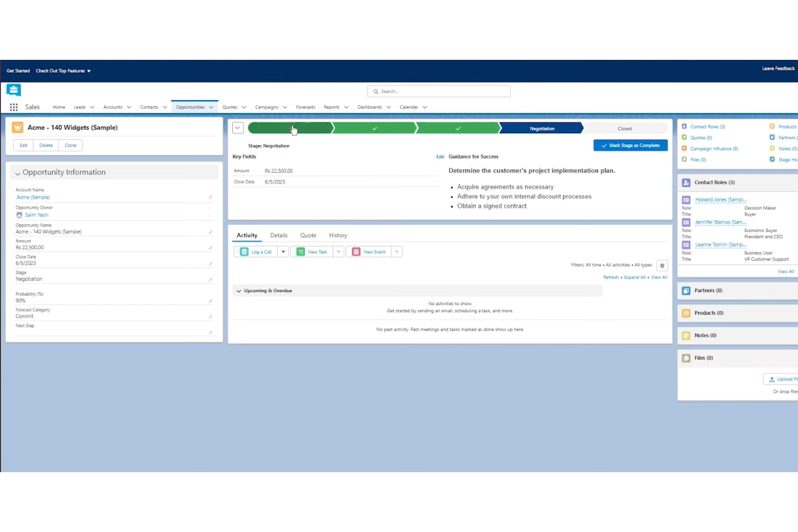Click View All contact roles link
Viewport: 798px width, 532px height.
tap(786, 272)
